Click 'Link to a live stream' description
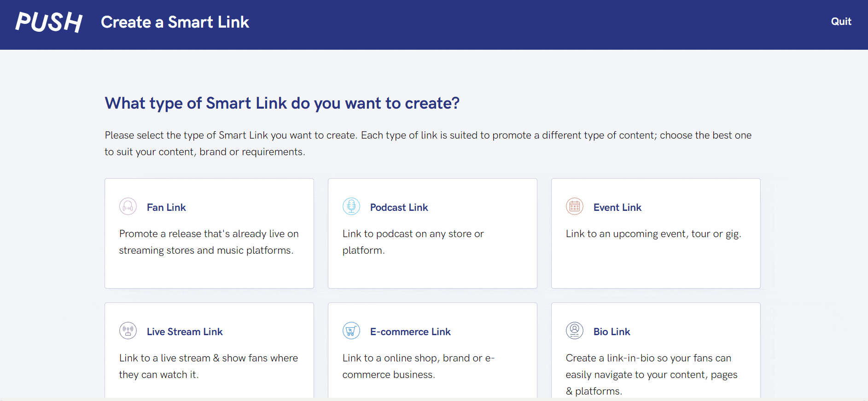 coord(209,366)
